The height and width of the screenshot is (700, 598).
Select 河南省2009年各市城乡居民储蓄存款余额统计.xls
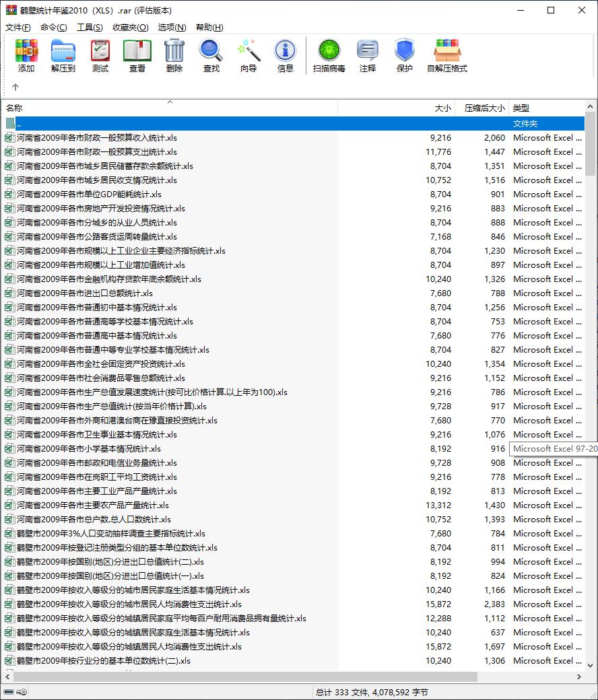pos(105,166)
